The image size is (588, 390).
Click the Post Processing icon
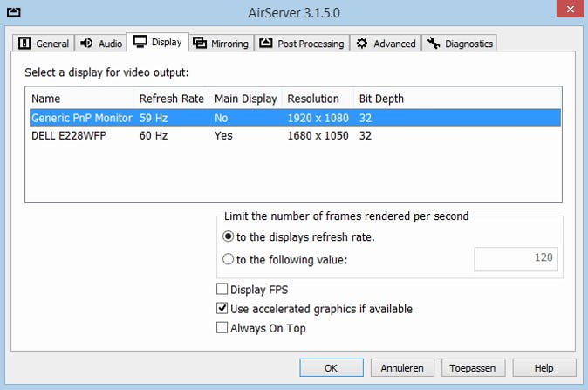click(x=266, y=43)
